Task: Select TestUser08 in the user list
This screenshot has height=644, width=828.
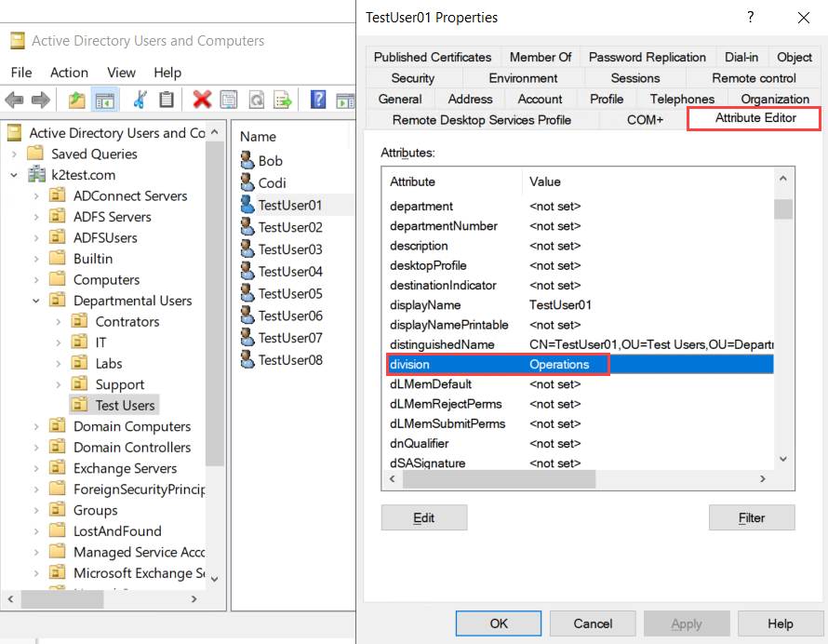Action: [290, 360]
